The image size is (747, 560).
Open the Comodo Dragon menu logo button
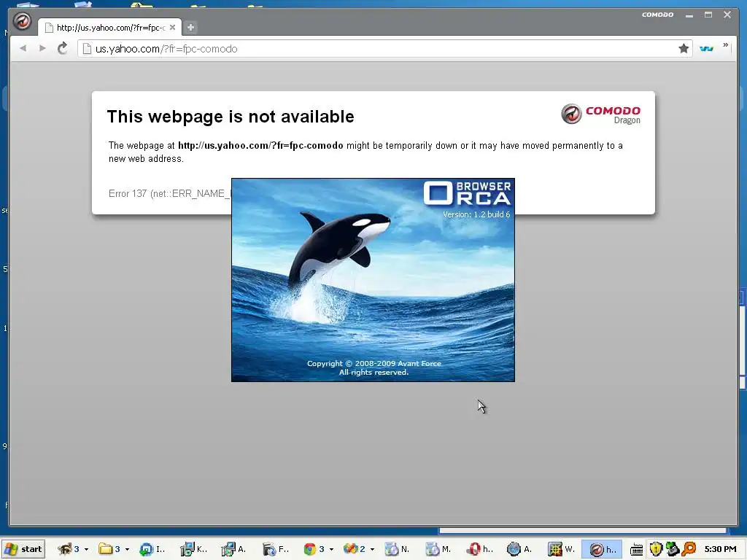pos(22,21)
